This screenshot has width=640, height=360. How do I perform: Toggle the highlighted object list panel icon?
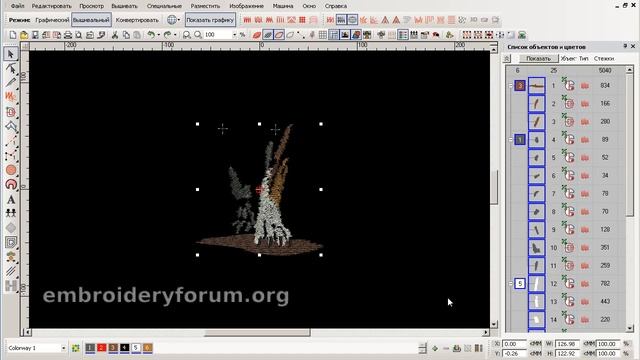(403, 35)
